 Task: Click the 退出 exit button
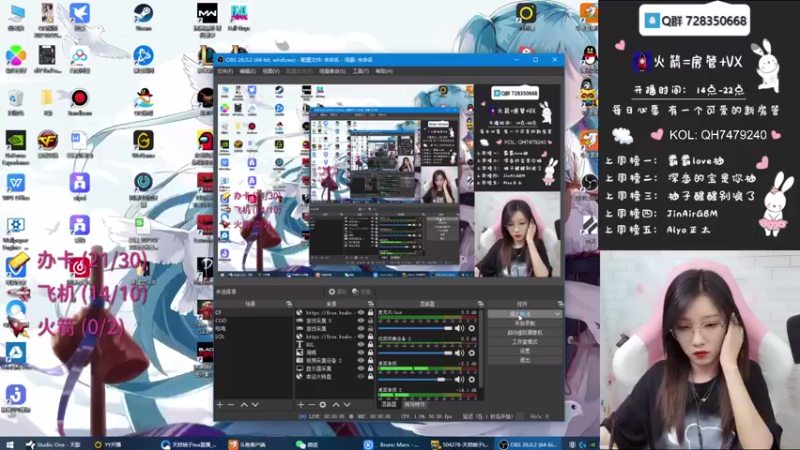point(525,360)
